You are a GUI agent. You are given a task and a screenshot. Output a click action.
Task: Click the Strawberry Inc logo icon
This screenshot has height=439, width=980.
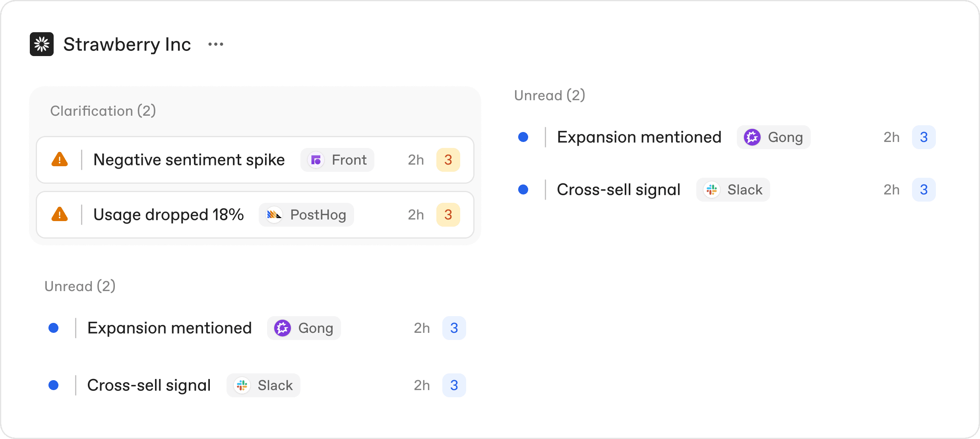[x=42, y=44]
